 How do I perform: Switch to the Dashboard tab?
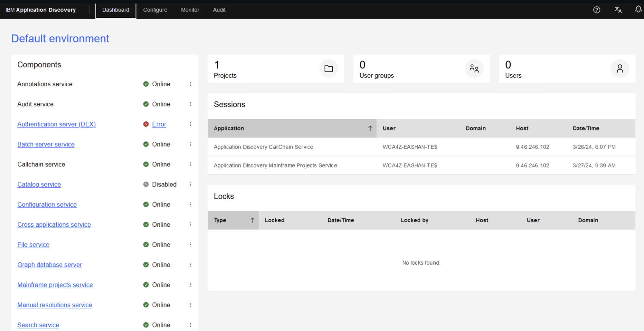pos(116,10)
